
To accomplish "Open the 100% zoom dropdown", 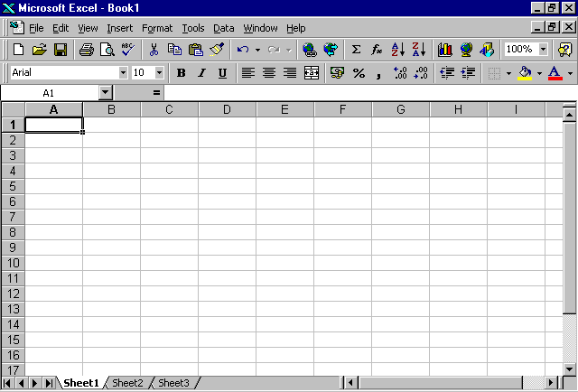I will [543, 49].
